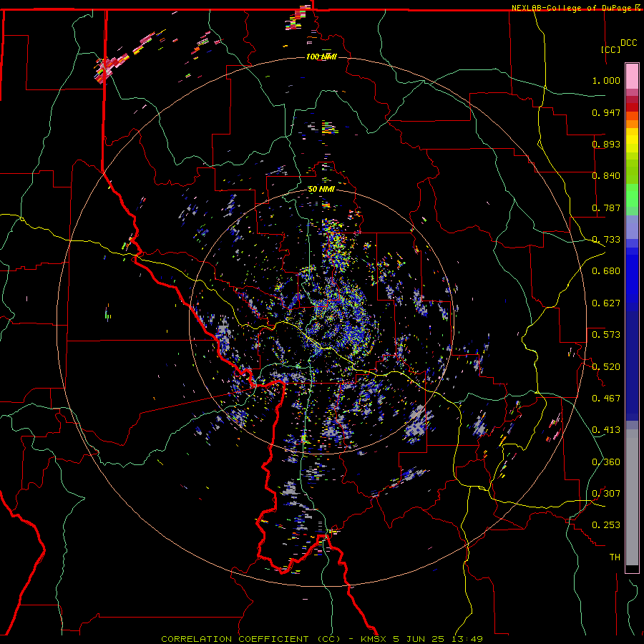Click the 0.787 scale value
Screen dimensions: 644x644
tap(606, 208)
